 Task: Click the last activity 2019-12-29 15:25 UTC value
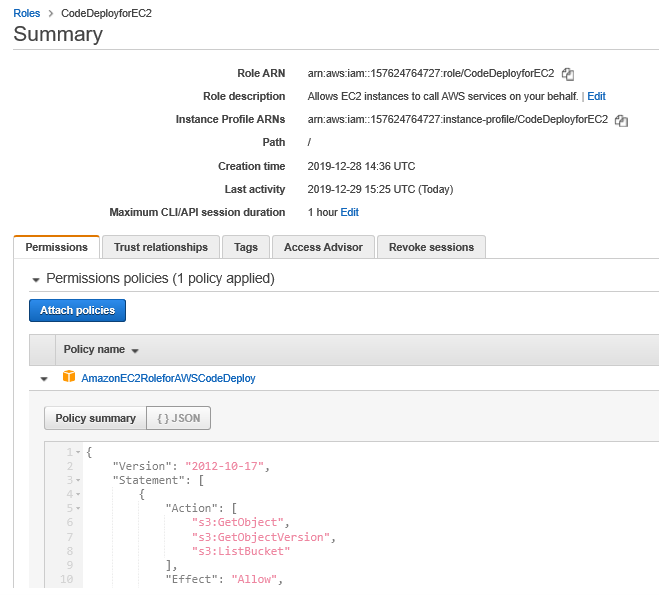[380, 190]
